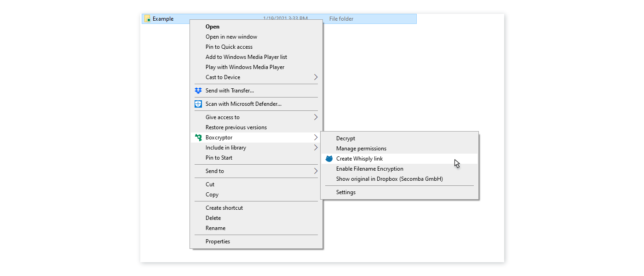Choose Decrypt in the Boxcryptor submenu
The height and width of the screenshot is (276, 644).
(x=399, y=138)
